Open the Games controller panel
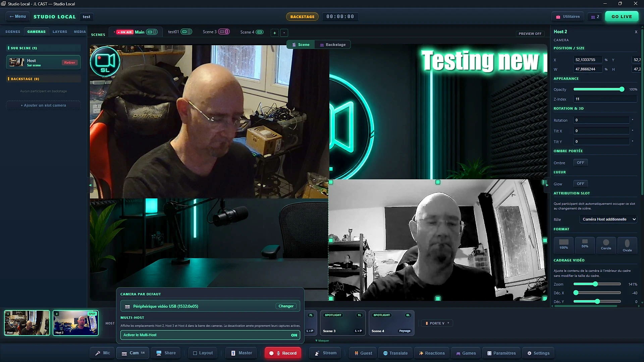This screenshot has height=362, width=644. point(466,353)
